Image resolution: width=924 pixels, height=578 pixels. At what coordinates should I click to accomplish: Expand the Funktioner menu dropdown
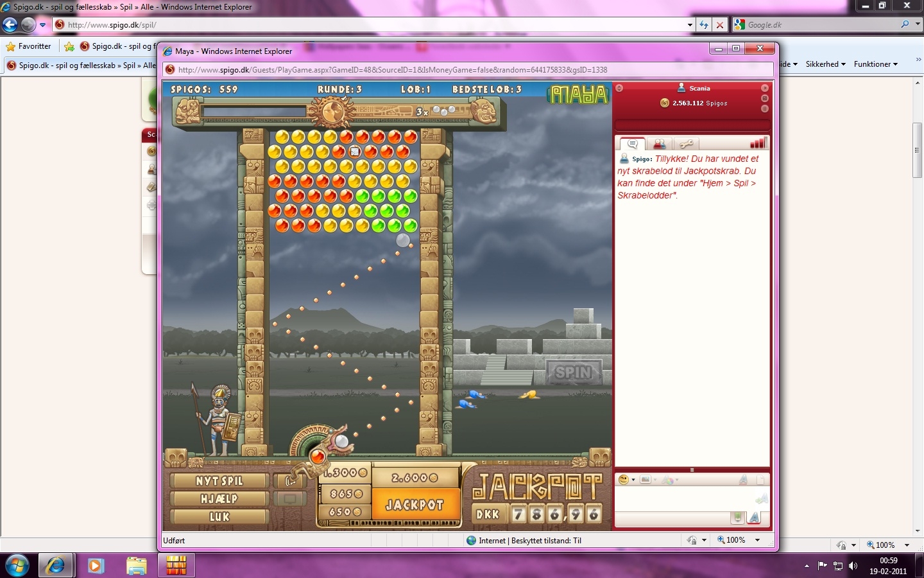875,64
